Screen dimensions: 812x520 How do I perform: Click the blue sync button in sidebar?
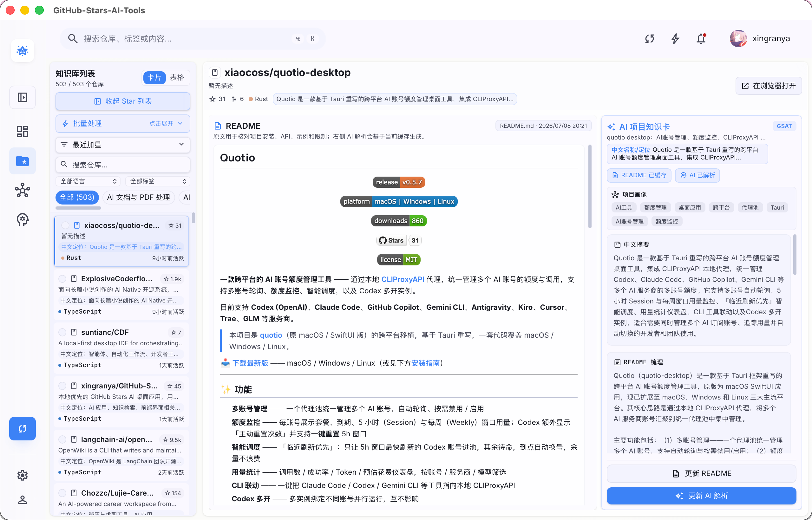pyautogui.click(x=22, y=428)
